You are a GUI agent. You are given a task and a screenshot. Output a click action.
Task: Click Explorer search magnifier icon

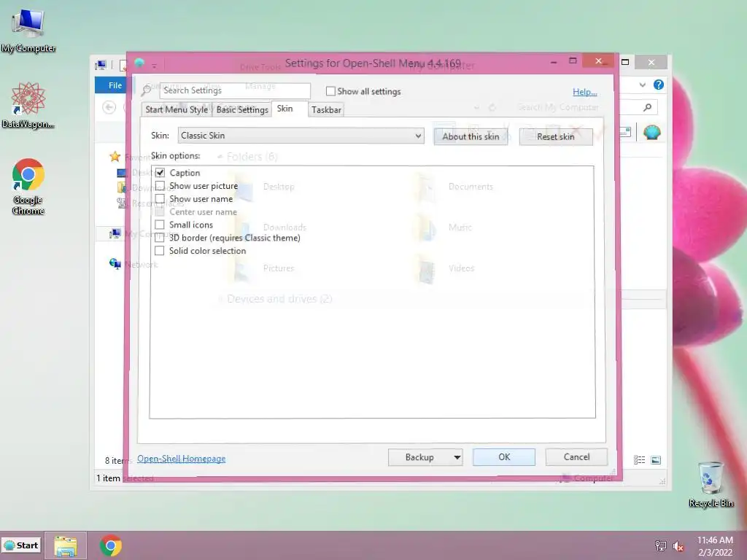[648, 107]
